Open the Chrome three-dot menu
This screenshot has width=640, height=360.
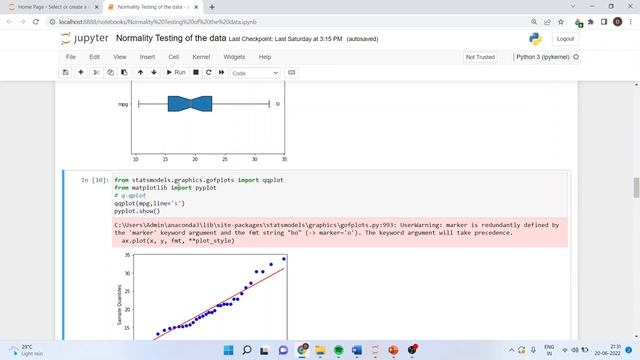pos(631,22)
